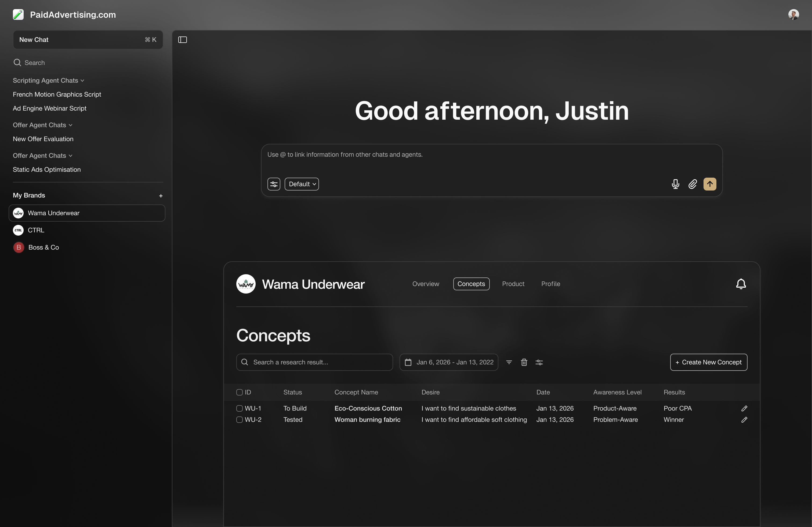Open the Jan 6 date range picker

[449, 362]
